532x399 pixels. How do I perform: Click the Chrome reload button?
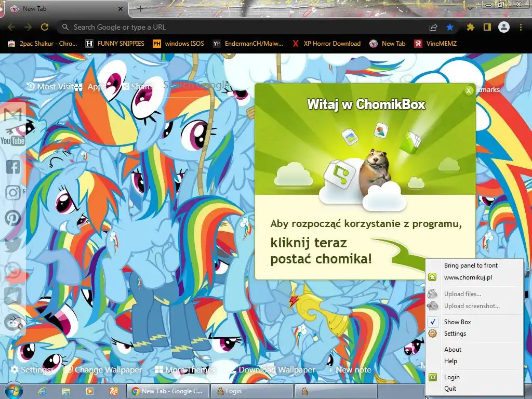[45, 27]
